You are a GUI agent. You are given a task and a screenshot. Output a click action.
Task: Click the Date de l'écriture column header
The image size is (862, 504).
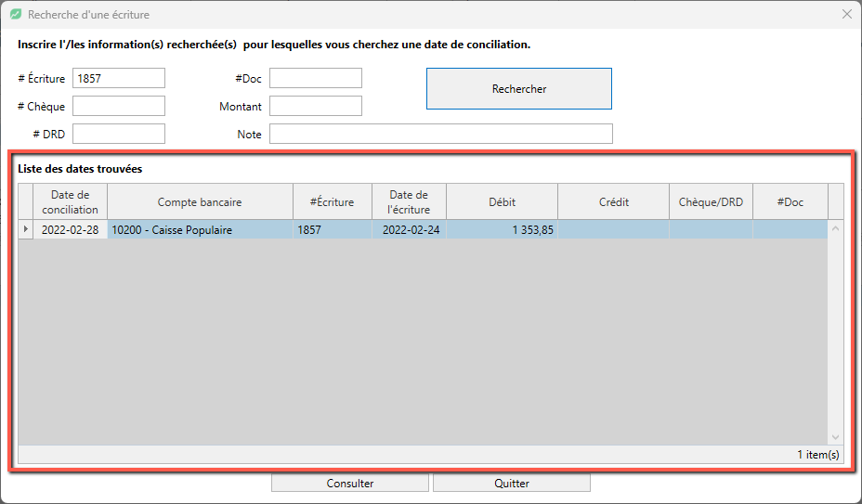coord(409,201)
